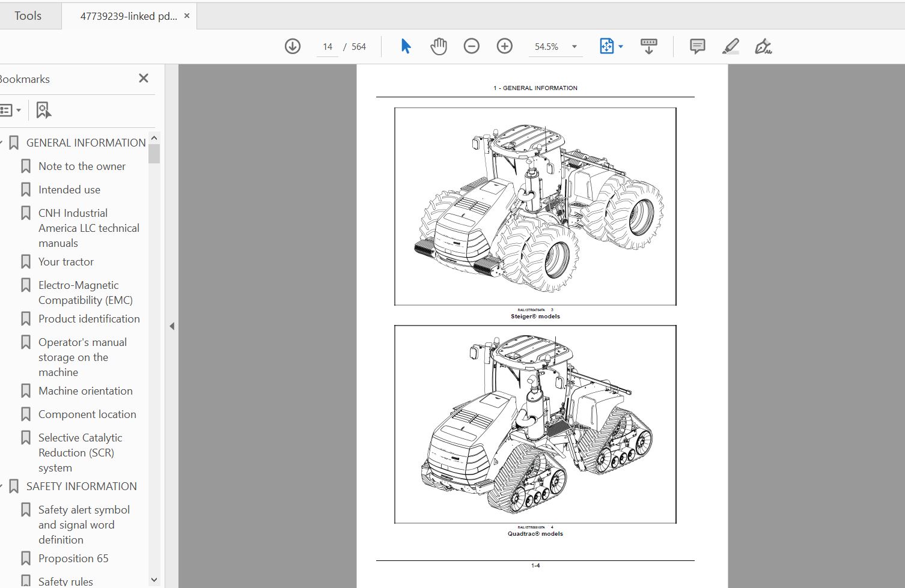This screenshot has width=905, height=588.
Task: Open the sign document pen tool
Action: click(763, 46)
